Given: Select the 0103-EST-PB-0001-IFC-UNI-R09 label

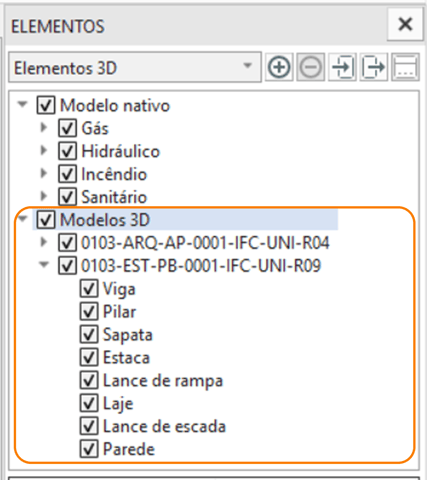Looking at the screenshot, I should point(201,266).
